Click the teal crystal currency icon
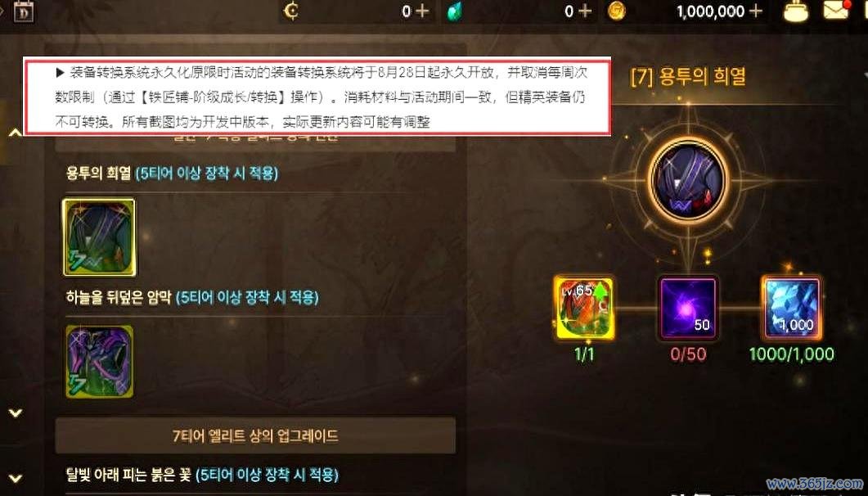The image size is (868, 496). [455, 11]
